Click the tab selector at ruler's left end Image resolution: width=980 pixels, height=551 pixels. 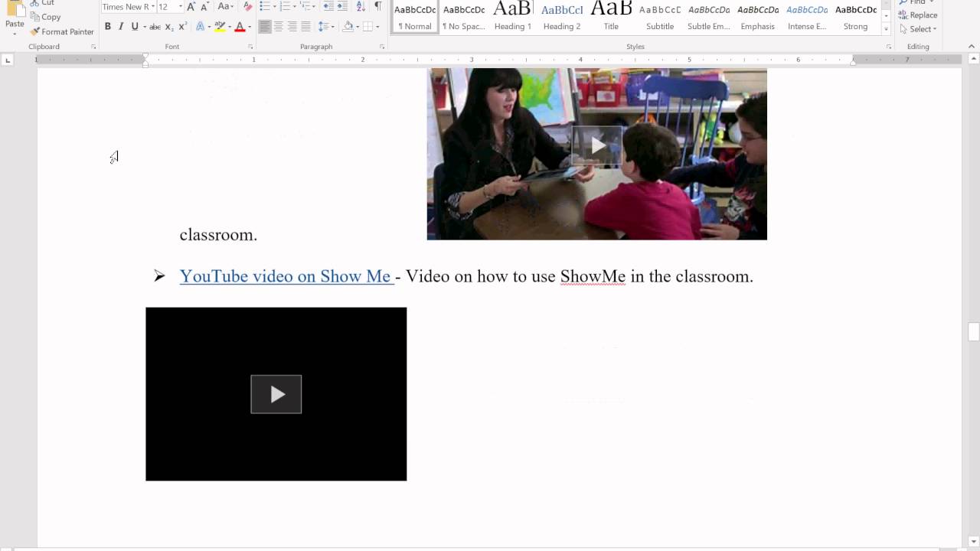point(8,60)
